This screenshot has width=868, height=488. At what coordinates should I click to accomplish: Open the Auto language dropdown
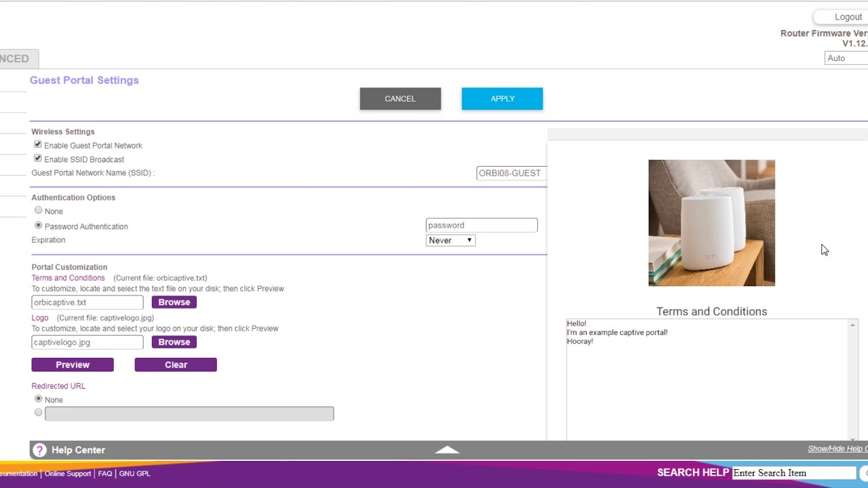846,58
